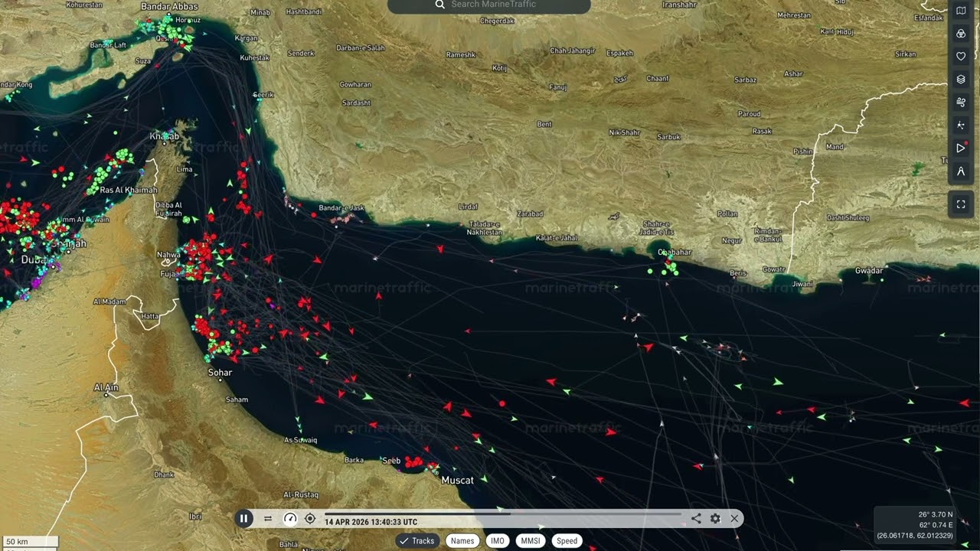This screenshot has height=551, width=980.
Task: Click the 50 km scale indicator
Action: click(29, 542)
